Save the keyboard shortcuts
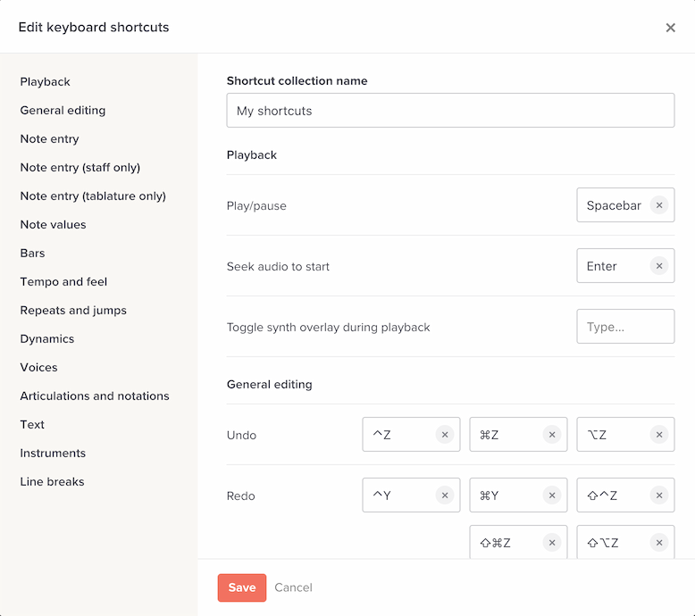695x616 pixels. click(242, 587)
